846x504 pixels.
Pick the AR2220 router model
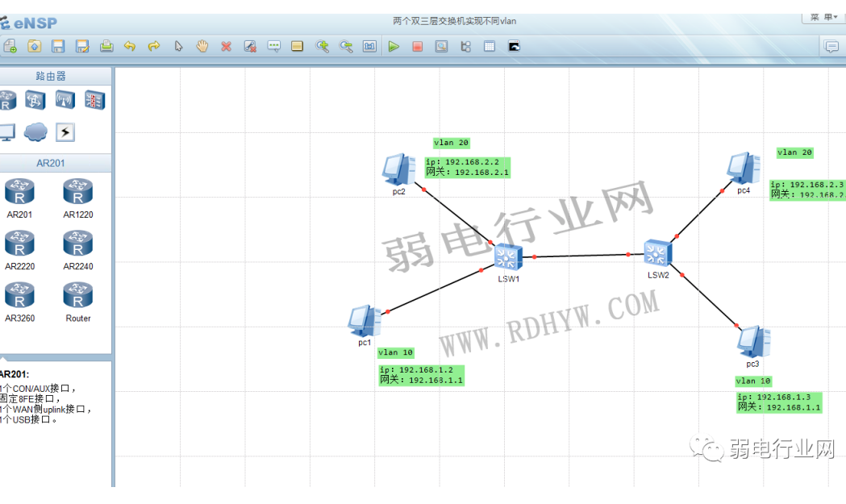click(19, 242)
